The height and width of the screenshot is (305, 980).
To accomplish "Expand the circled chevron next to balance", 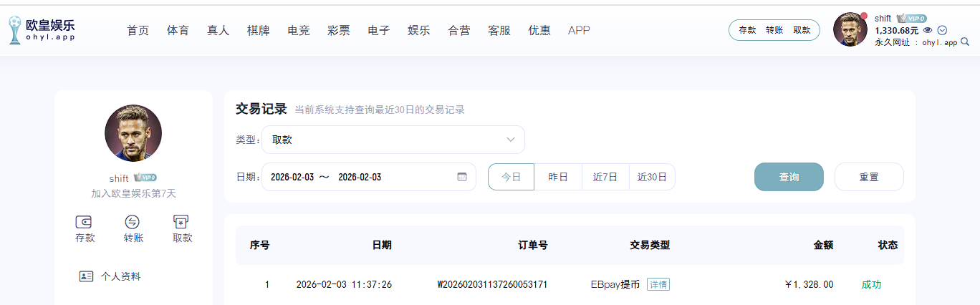I will point(942,30).
